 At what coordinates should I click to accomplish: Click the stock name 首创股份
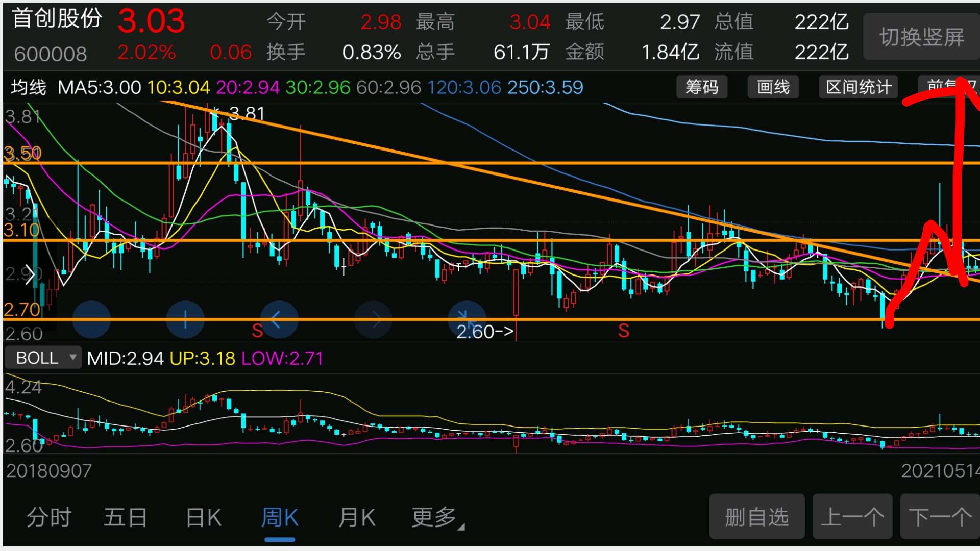57,18
